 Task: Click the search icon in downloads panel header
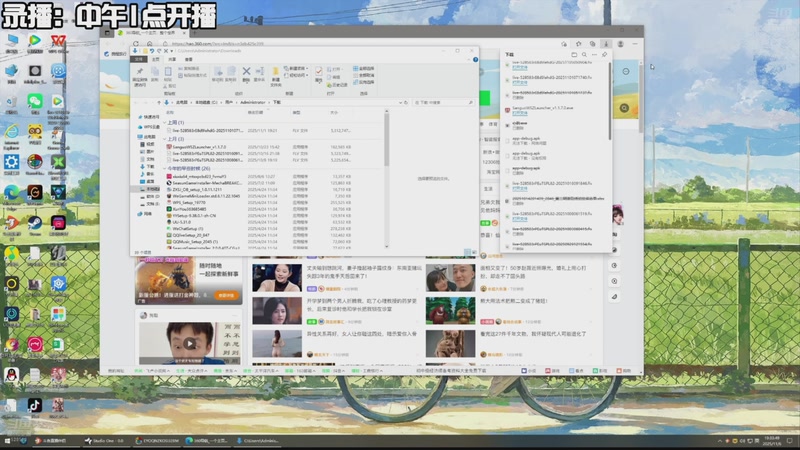click(x=584, y=54)
